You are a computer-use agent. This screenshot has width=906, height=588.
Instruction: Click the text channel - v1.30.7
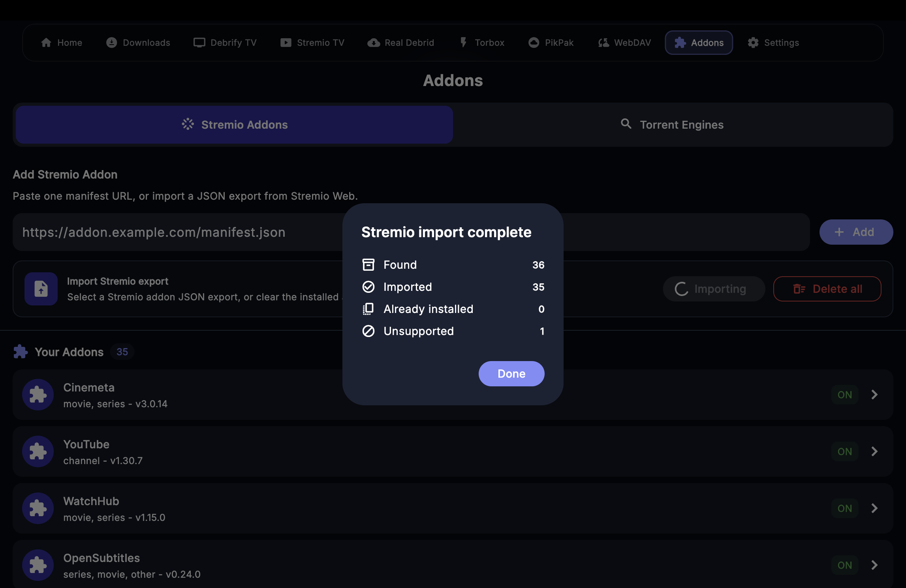click(x=103, y=461)
